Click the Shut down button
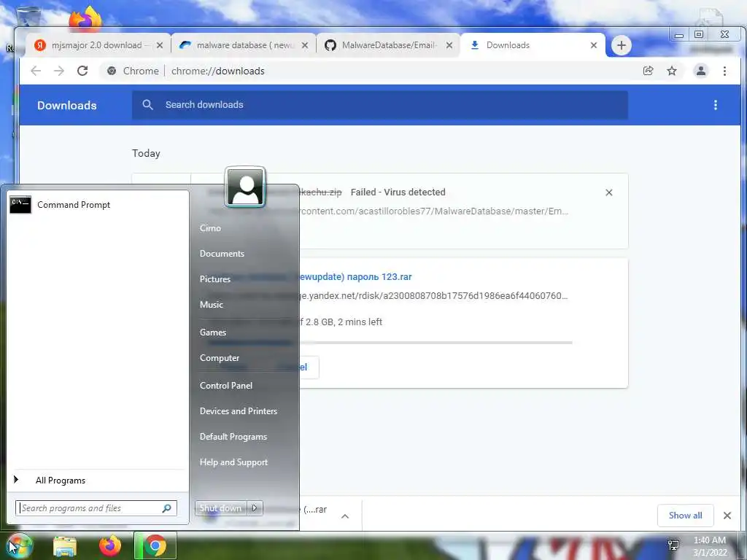747x560 pixels. coord(220,508)
